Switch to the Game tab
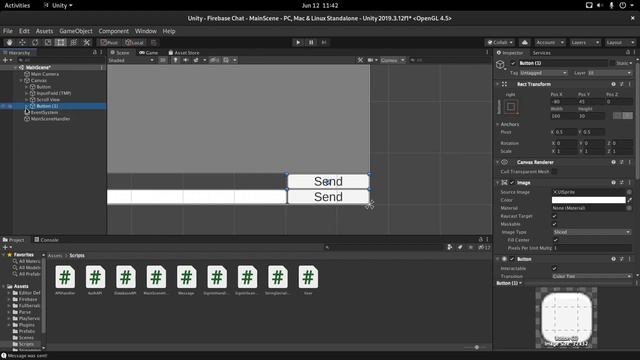 149,53
